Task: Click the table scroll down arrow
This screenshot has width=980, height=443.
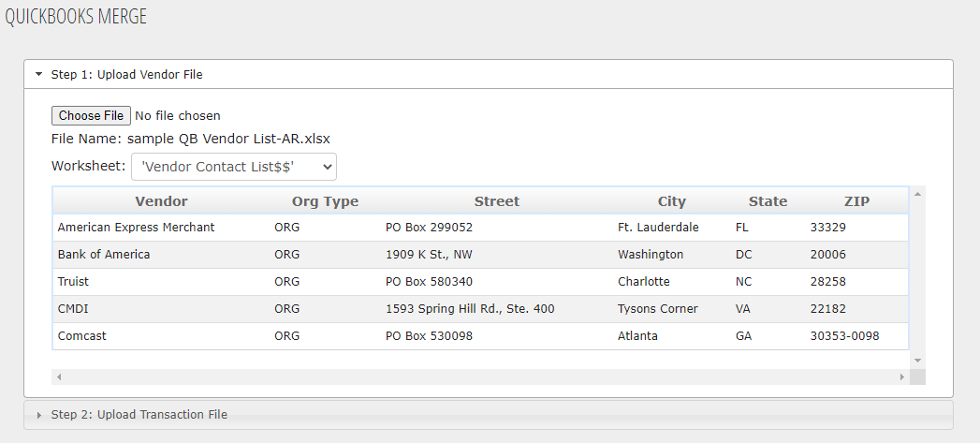Action: (x=917, y=361)
